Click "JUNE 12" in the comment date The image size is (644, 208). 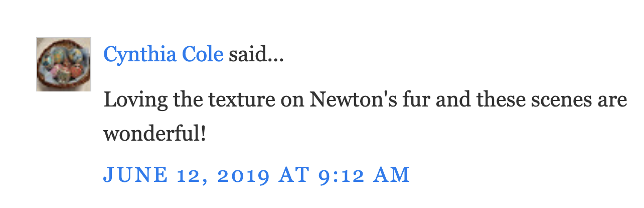click(146, 174)
